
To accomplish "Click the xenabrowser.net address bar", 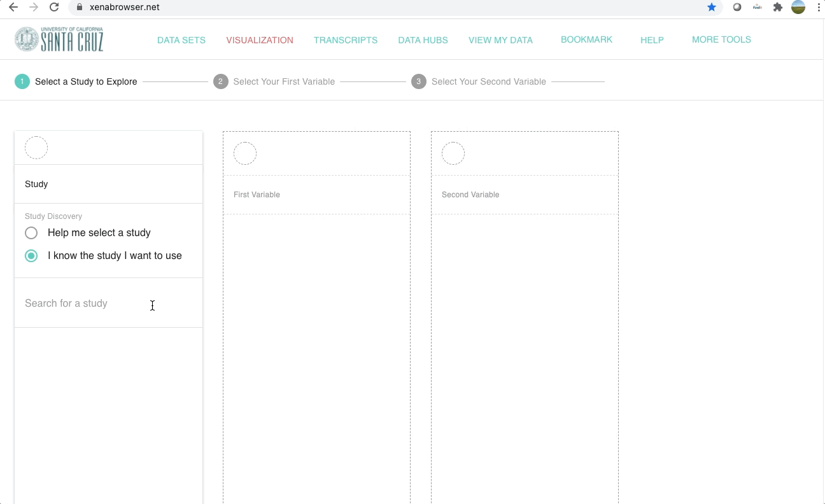I will tap(395, 7).
